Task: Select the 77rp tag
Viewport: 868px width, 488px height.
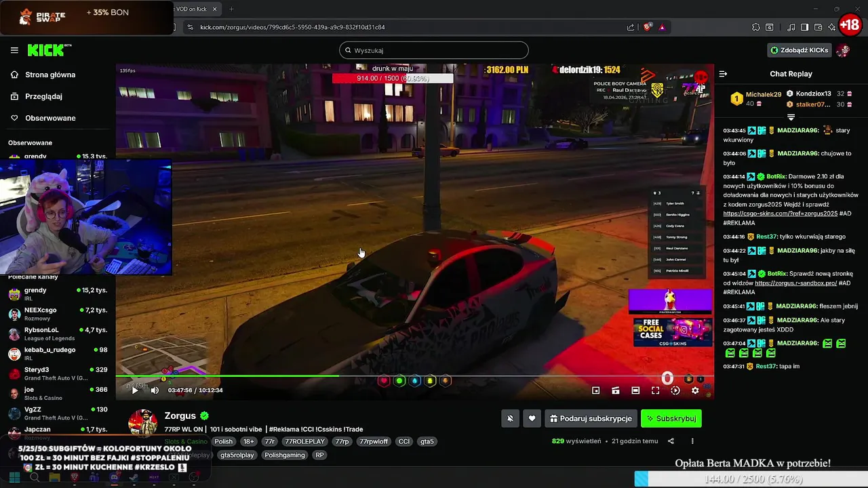Action: click(342, 441)
